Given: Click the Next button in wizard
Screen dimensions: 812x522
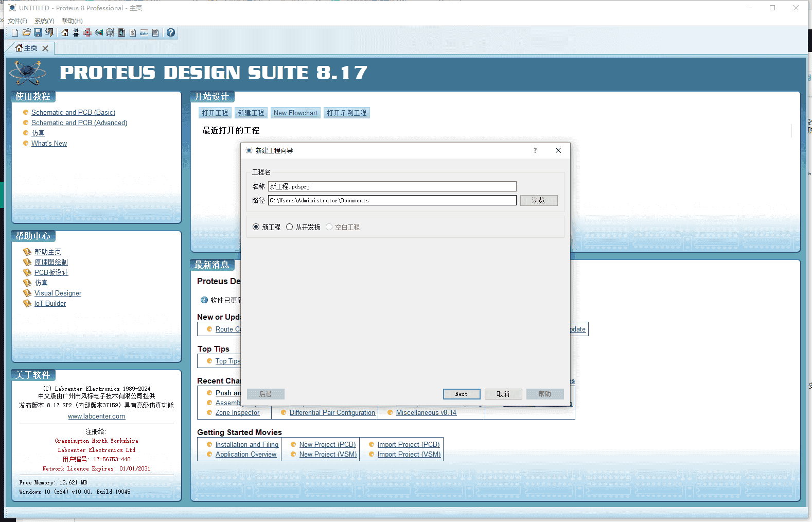Looking at the screenshot, I should click(x=462, y=394).
